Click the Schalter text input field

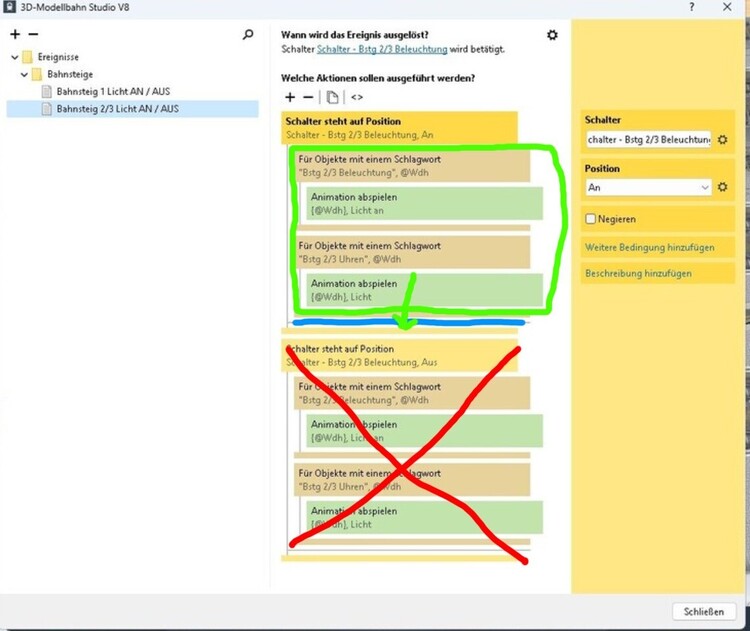pos(649,140)
